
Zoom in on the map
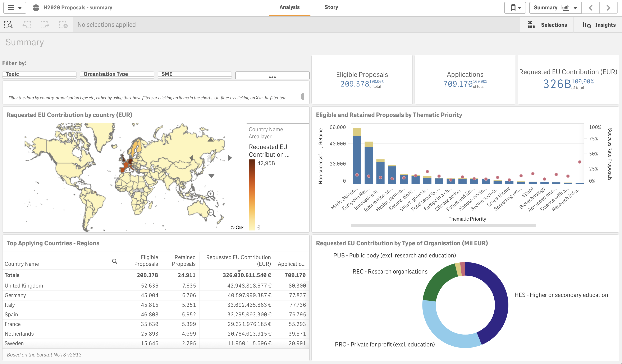tap(211, 194)
